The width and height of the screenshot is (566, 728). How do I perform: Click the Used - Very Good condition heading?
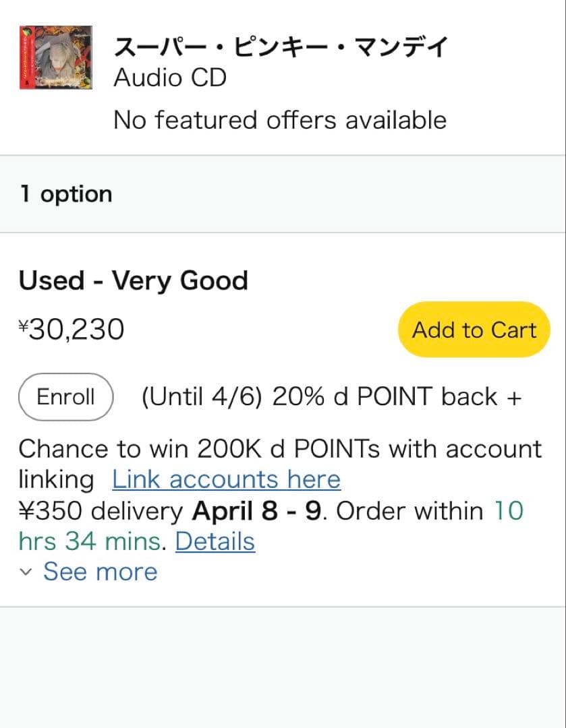click(x=134, y=280)
